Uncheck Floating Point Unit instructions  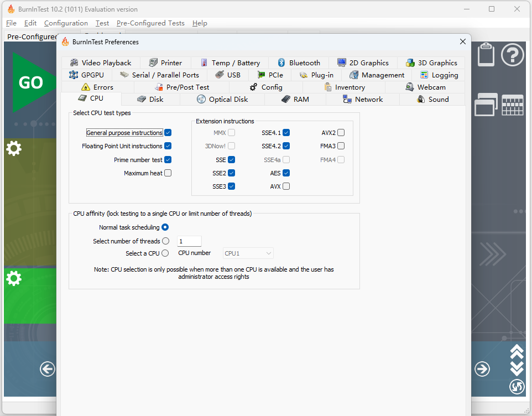(x=168, y=146)
